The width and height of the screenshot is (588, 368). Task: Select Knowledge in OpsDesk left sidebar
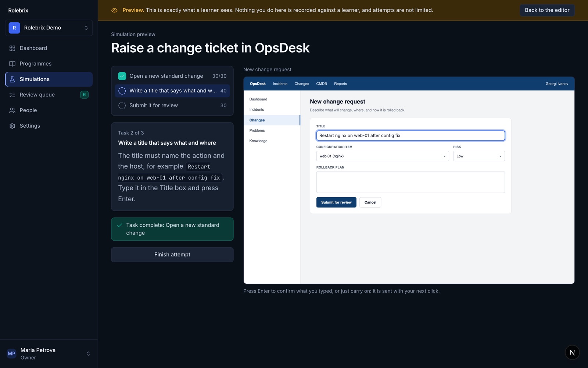click(x=272, y=141)
